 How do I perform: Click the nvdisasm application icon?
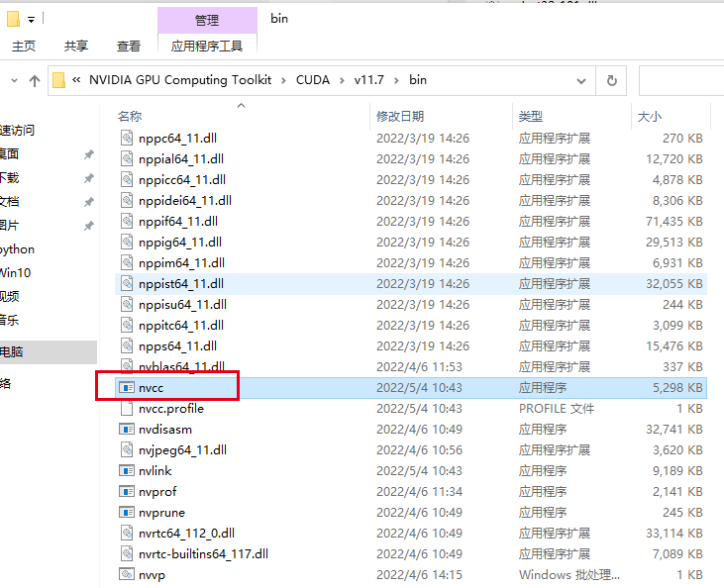(127, 430)
